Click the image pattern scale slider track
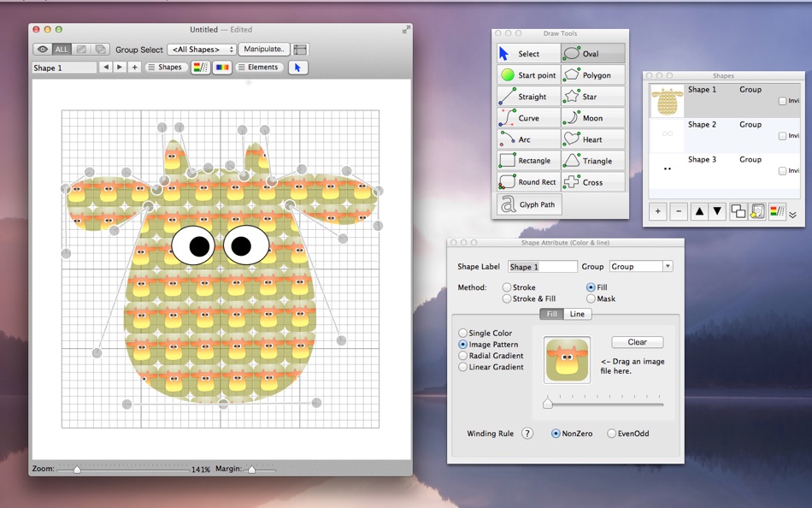The width and height of the screenshot is (812, 508). point(603,403)
